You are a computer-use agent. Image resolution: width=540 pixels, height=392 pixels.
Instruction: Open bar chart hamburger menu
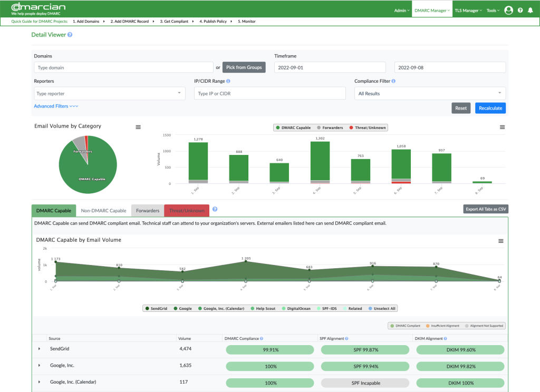[x=502, y=127]
